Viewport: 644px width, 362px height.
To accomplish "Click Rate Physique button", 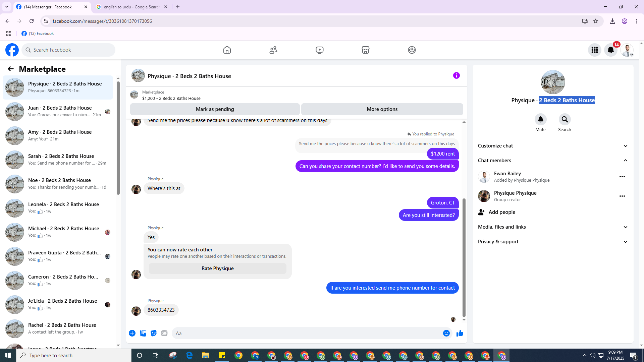I will [218, 268].
